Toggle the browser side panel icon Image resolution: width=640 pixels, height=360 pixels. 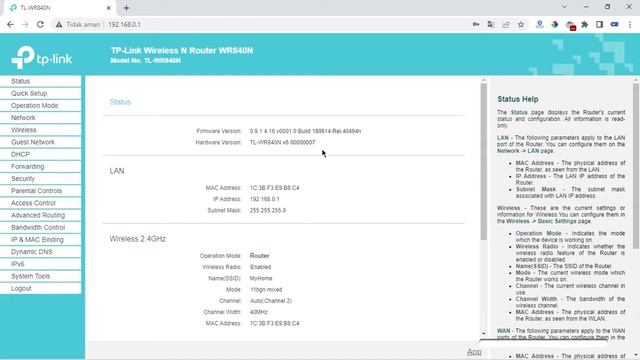[599, 24]
